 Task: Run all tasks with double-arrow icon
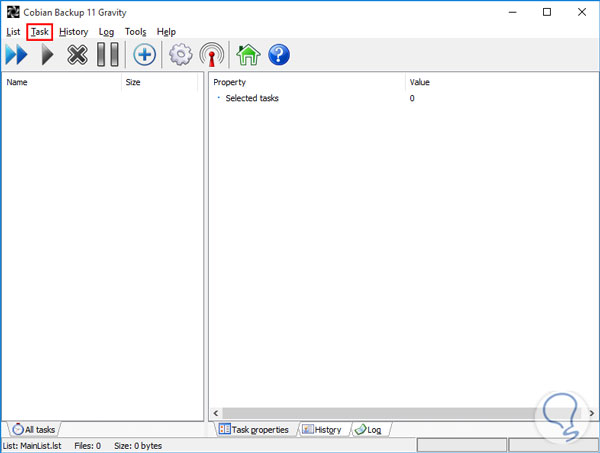pyautogui.click(x=16, y=55)
